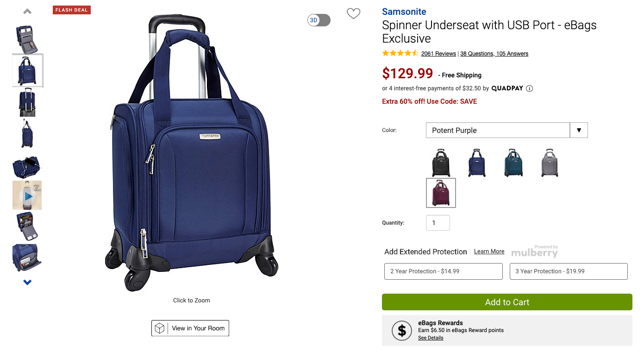Click the QuadPay info icon

529,88
